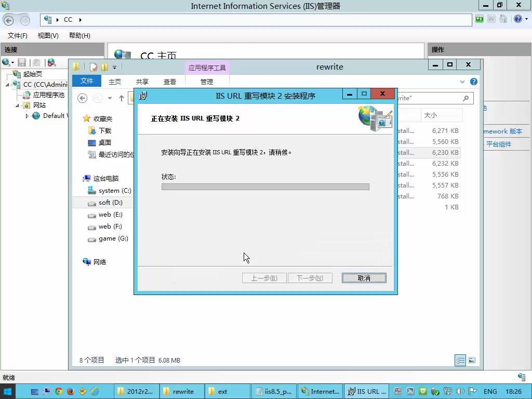Viewport: 532px width, 399px height.
Task: Click the IIS Manager address bar
Action: coord(256,20)
